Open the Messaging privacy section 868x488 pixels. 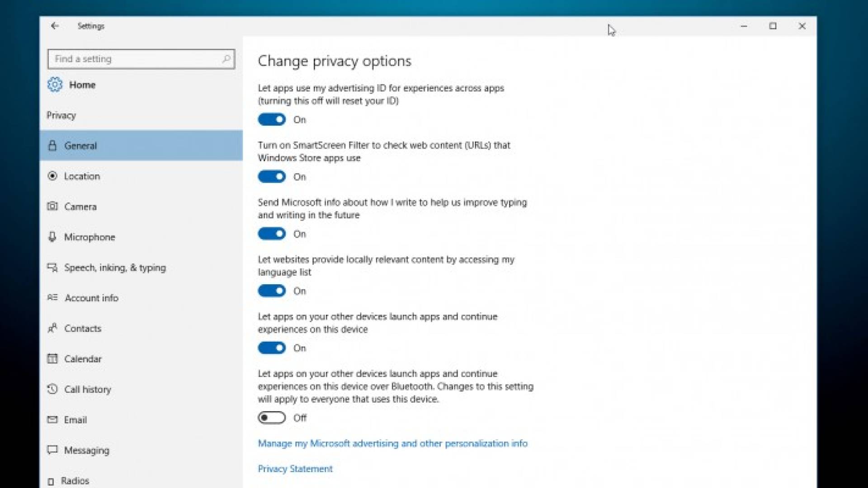coord(86,450)
